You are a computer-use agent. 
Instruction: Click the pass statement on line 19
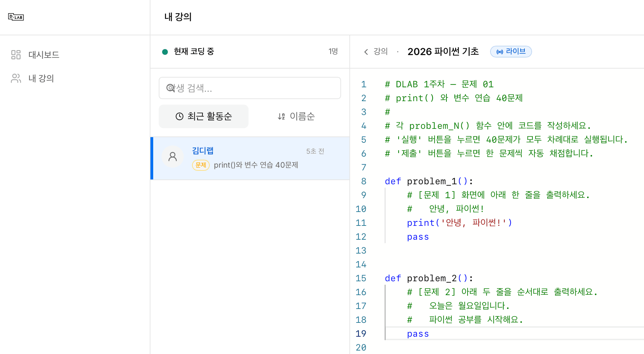[x=418, y=334]
